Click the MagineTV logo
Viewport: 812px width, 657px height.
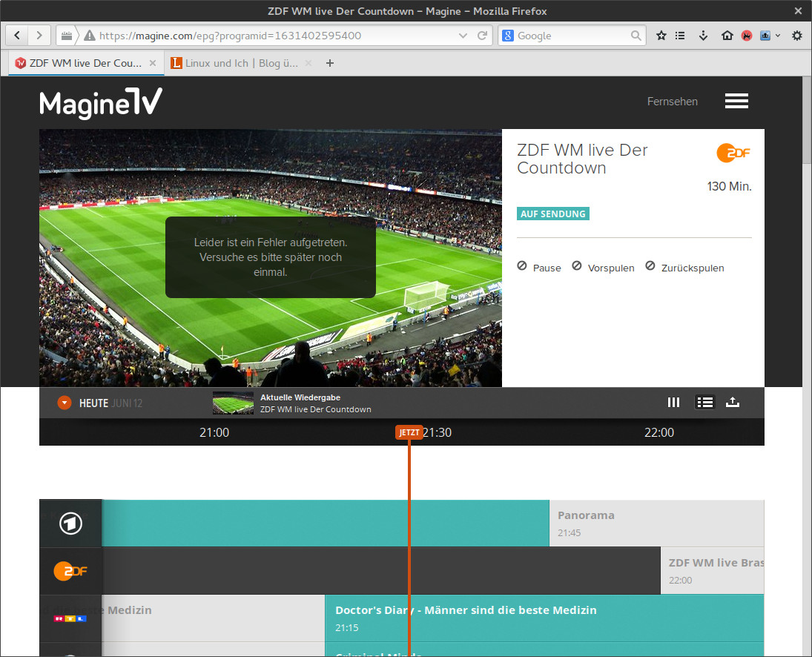click(101, 102)
